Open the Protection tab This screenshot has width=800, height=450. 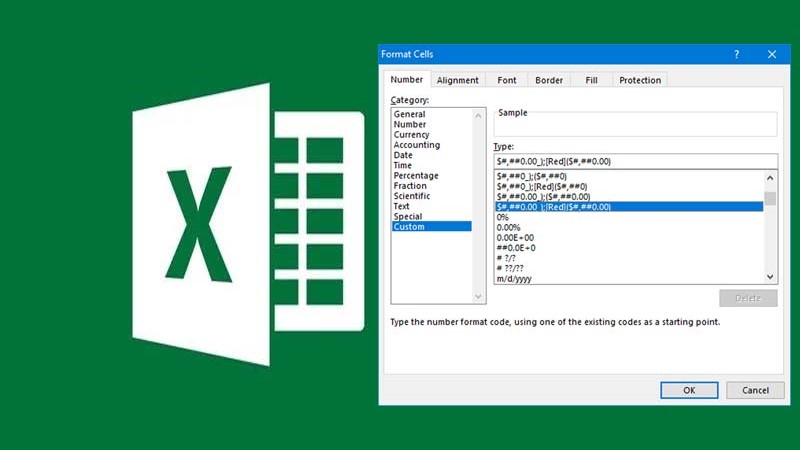pos(640,80)
